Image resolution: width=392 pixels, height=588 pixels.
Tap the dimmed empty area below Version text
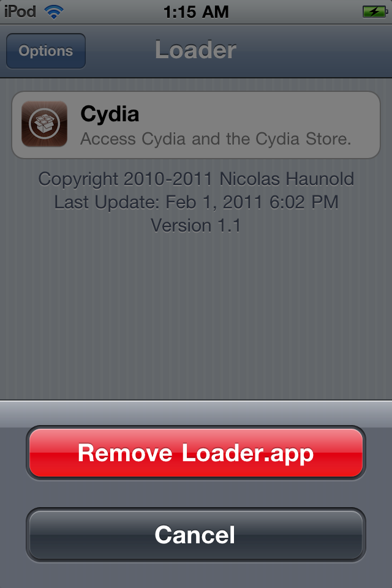196,318
